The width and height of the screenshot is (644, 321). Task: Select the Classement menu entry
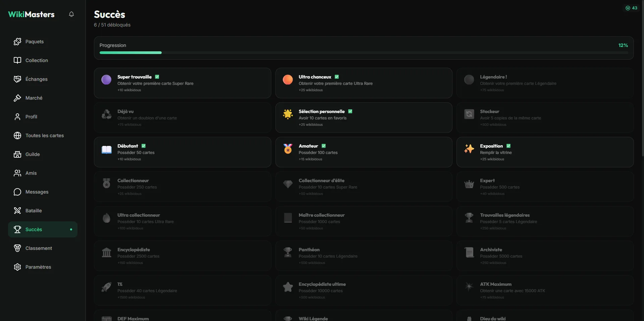43,248
